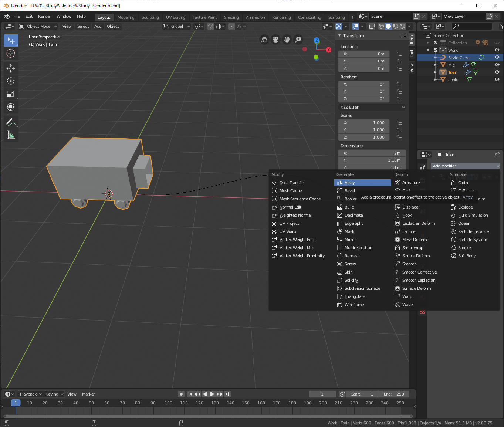Open the Marker menu in timeline

click(x=89, y=394)
